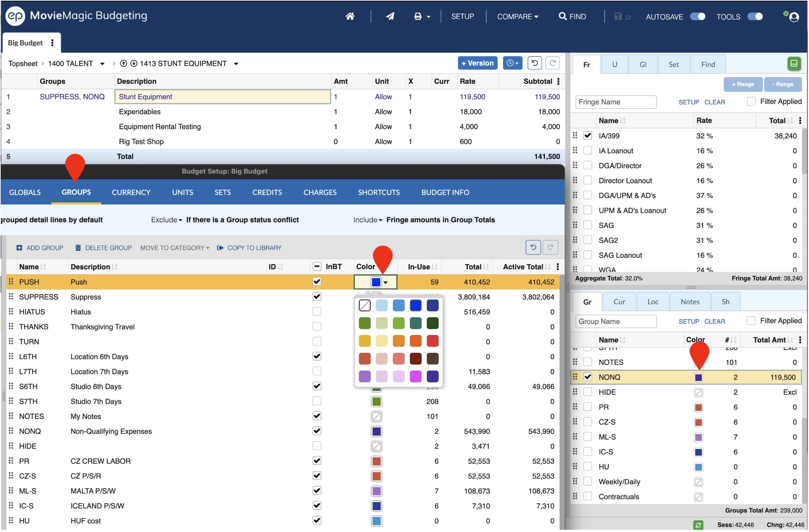809x532 pixels.
Task: Undo in the Groups setup toolbar
Action: tap(533, 247)
